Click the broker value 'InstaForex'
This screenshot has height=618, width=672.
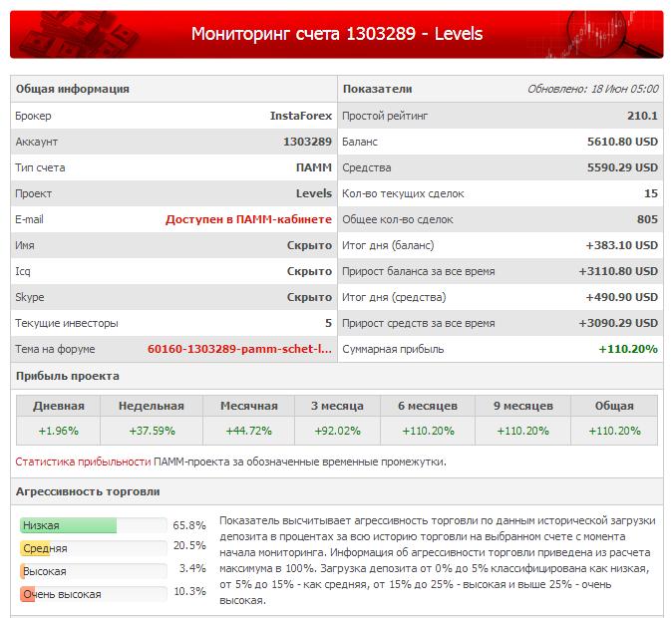pyautogui.click(x=301, y=116)
